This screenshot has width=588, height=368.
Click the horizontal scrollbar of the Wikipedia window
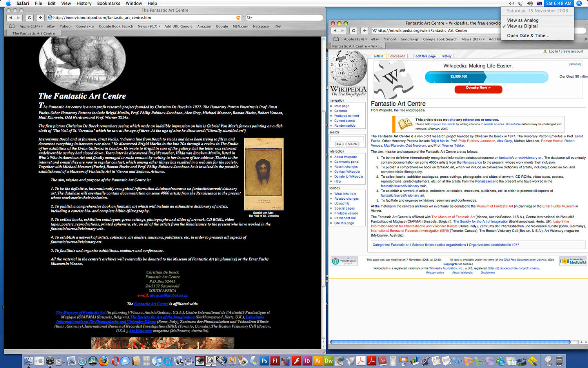click(x=451, y=342)
